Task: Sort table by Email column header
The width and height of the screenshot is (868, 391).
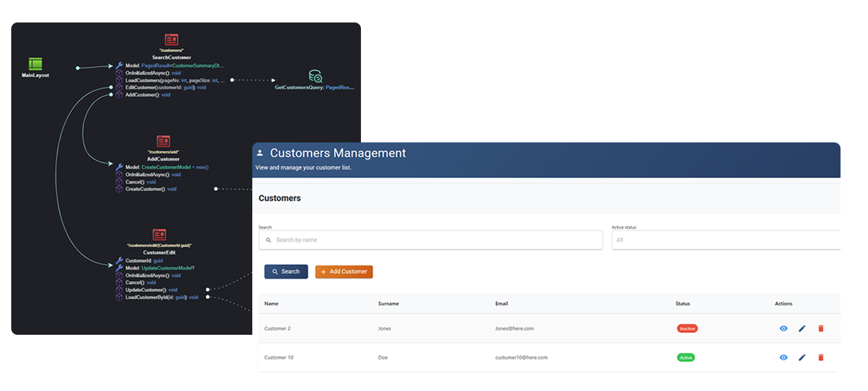Action: pos(501,304)
